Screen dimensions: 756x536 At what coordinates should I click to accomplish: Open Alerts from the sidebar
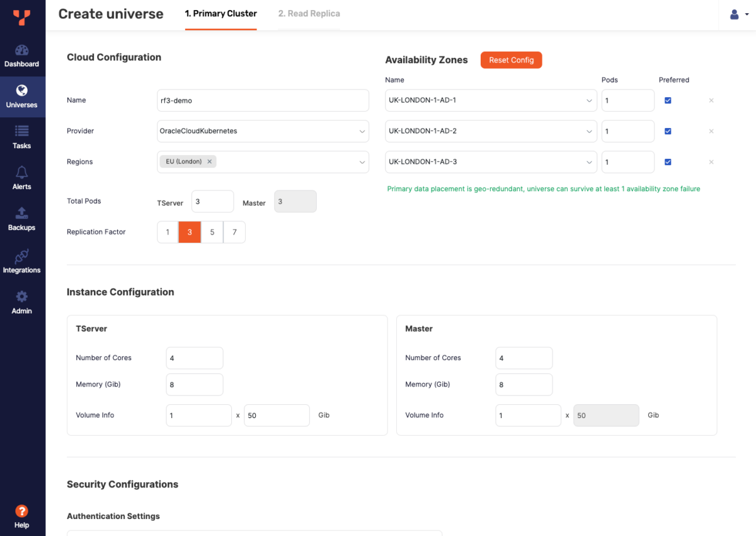pos(22,178)
